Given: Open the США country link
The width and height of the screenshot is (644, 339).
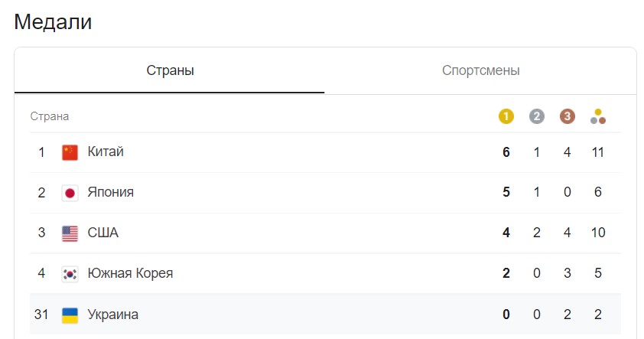Looking at the screenshot, I should 102,233.
